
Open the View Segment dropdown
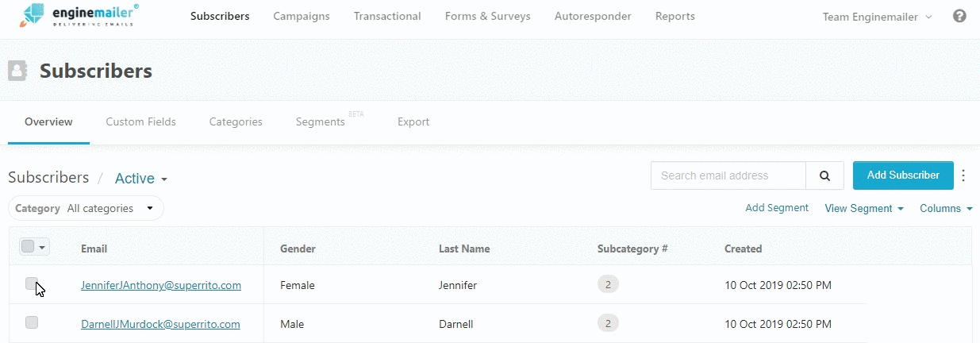click(x=864, y=209)
